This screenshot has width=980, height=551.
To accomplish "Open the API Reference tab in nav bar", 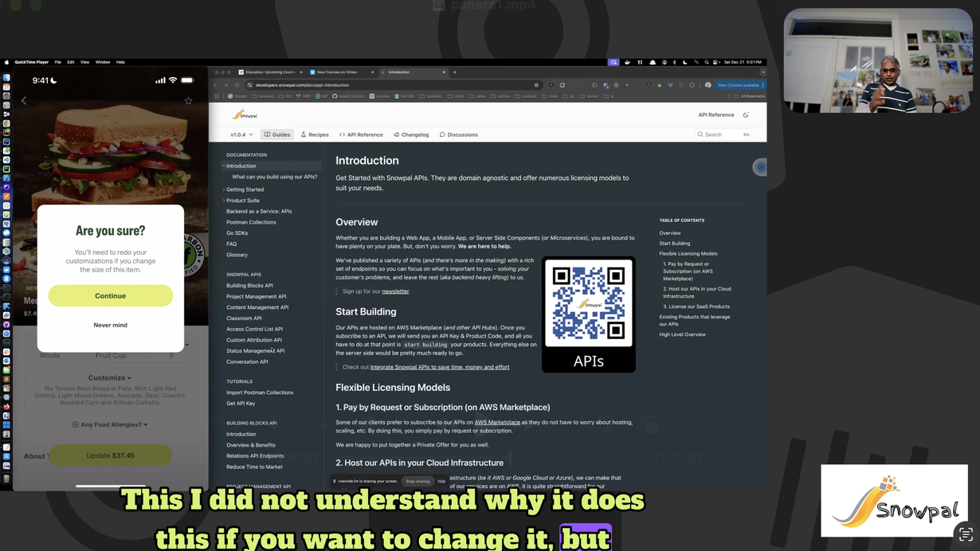I will [x=361, y=135].
